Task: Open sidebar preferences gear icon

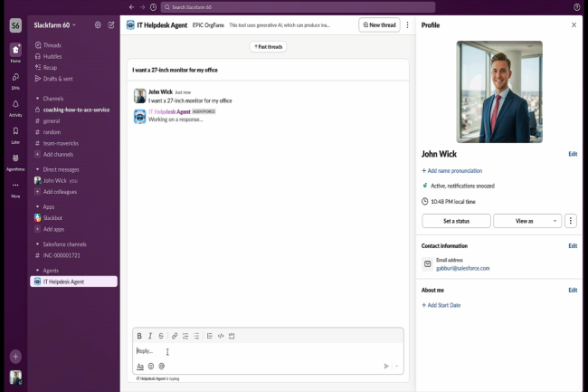Action: pos(98,25)
